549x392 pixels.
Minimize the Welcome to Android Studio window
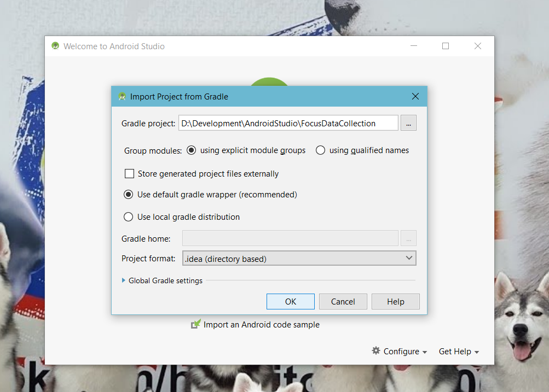414,46
